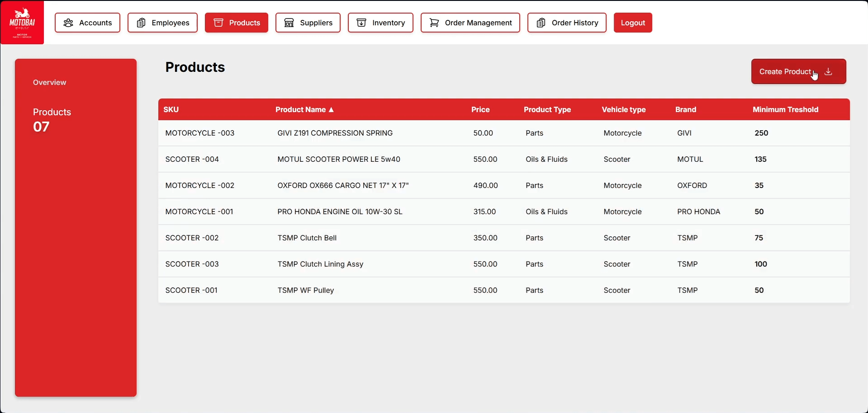
Task: Select MOTUL SCOOTER POWER LE 5w40
Action: (339, 159)
